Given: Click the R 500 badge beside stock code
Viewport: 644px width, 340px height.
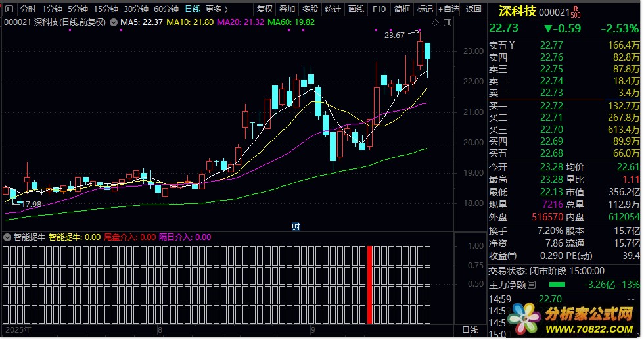Looking at the screenshot, I should tap(575, 11).
